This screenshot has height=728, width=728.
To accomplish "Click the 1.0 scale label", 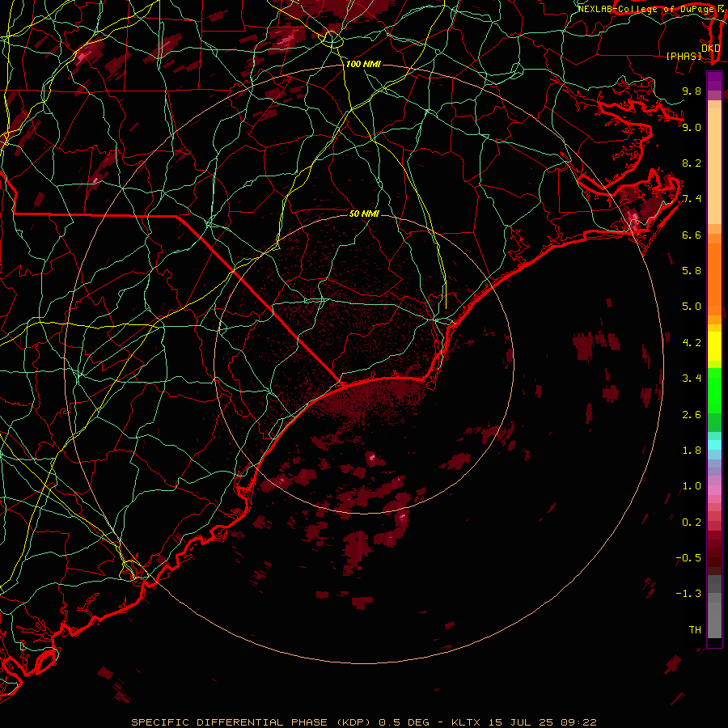I will 692,486.
